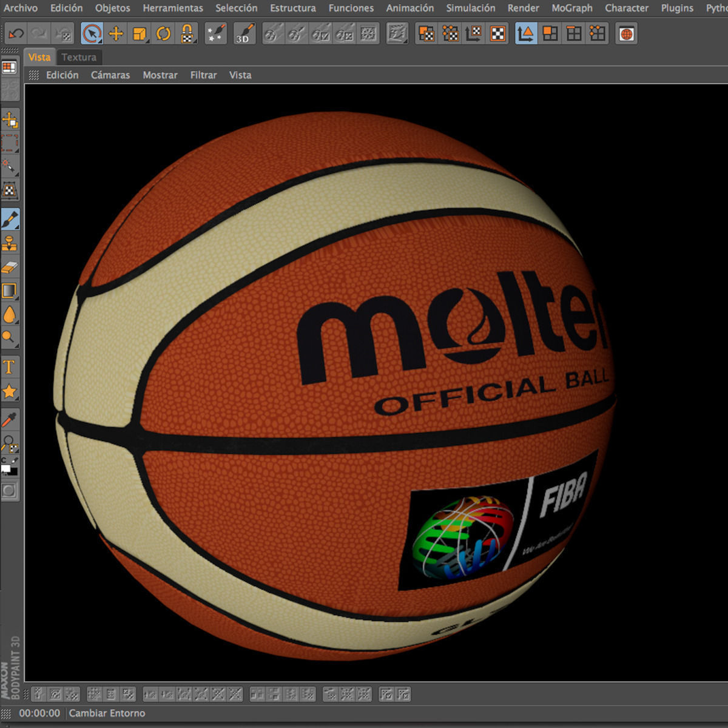This screenshot has height=728, width=728.
Task: Click the 'Cambiar Entorno' status text
Action: [107, 713]
